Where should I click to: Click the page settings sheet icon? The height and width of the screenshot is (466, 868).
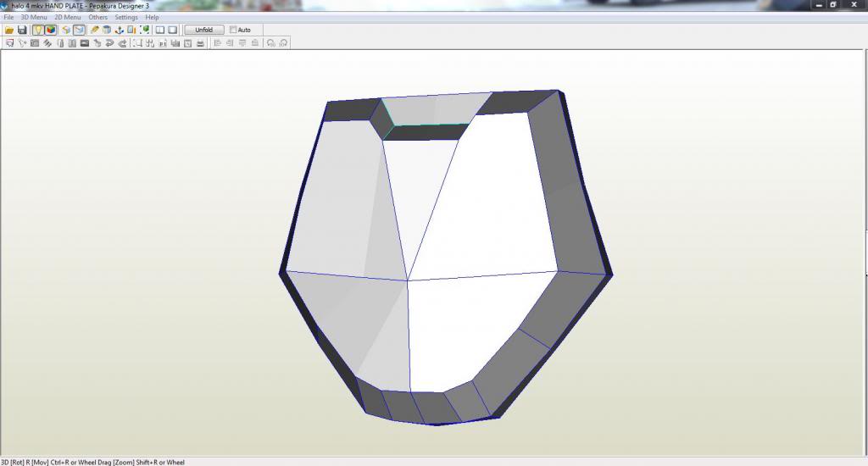click(x=187, y=43)
